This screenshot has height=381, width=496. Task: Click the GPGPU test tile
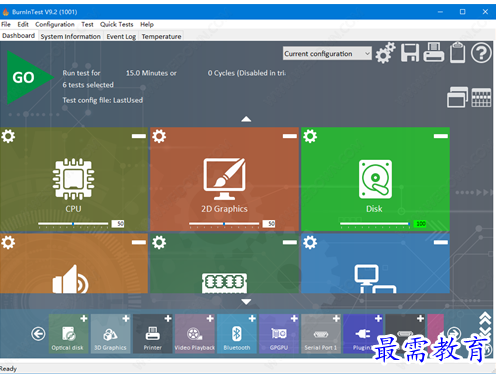(x=279, y=334)
